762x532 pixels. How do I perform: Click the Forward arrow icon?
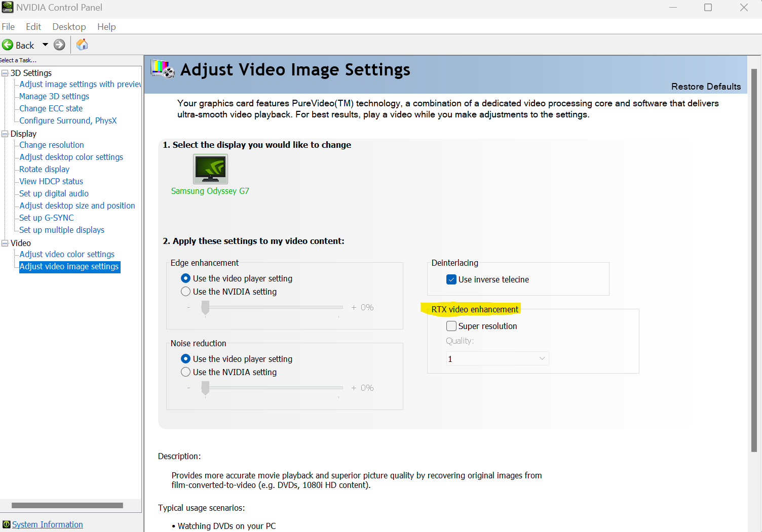coord(59,45)
